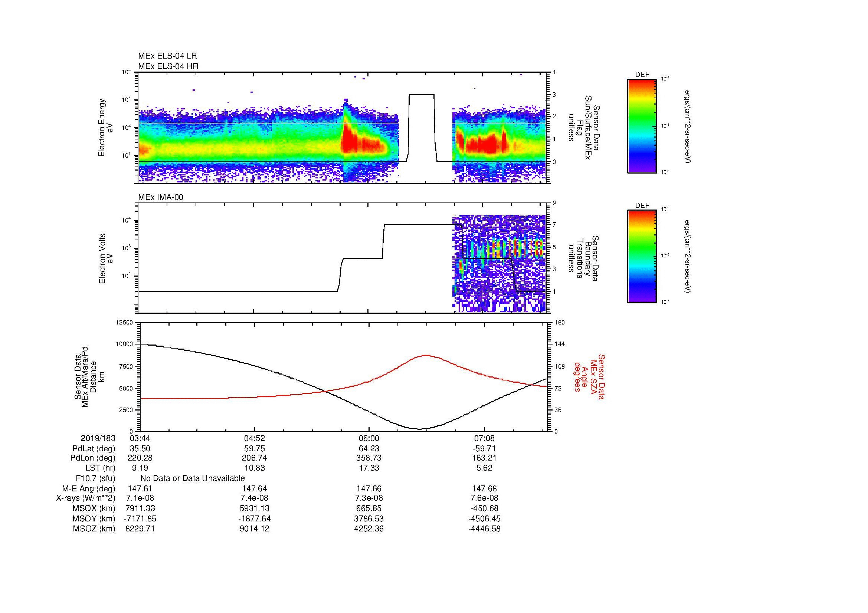Click the 'MSOZ (km)' row label

(x=94, y=529)
